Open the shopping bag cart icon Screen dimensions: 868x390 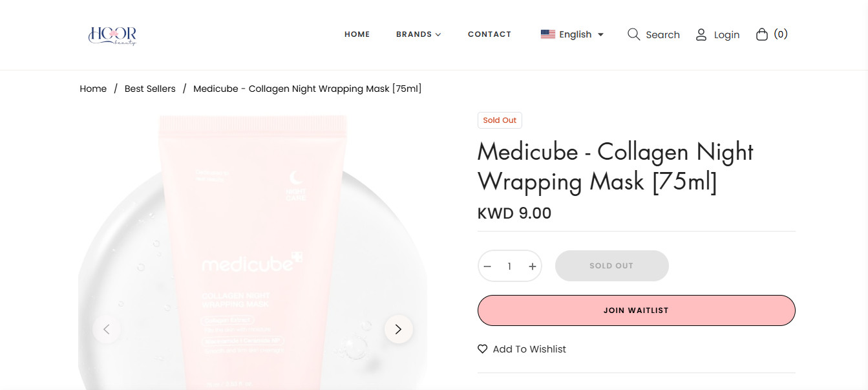[762, 34]
